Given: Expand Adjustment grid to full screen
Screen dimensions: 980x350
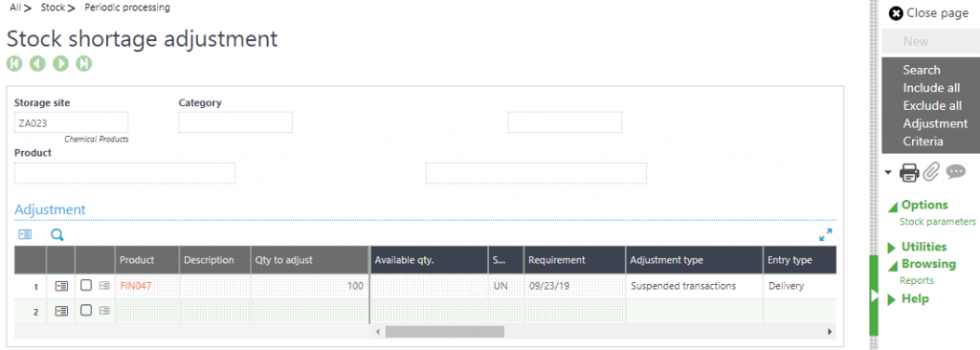Looking at the screenshot, I should [x=826, y=235].
